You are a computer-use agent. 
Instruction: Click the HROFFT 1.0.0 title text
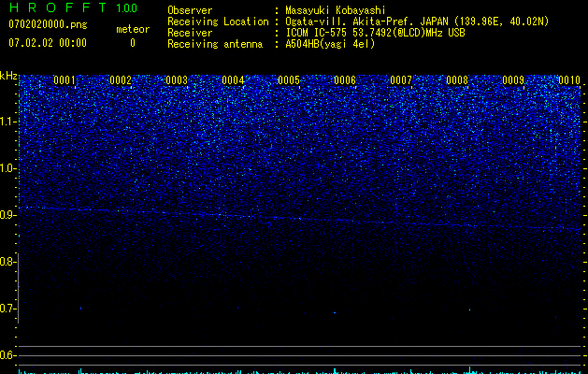click(x=73, y=7)
